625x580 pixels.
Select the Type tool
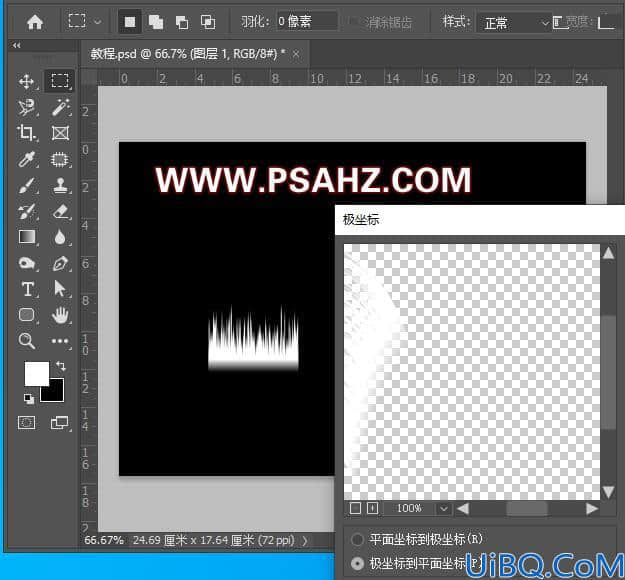(x=27, y=289)
